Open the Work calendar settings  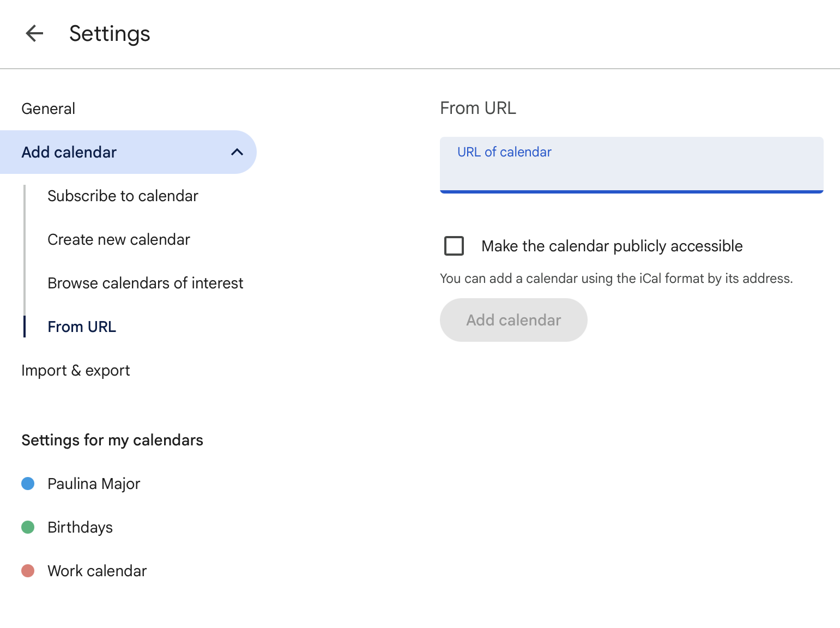click(97, 571)
